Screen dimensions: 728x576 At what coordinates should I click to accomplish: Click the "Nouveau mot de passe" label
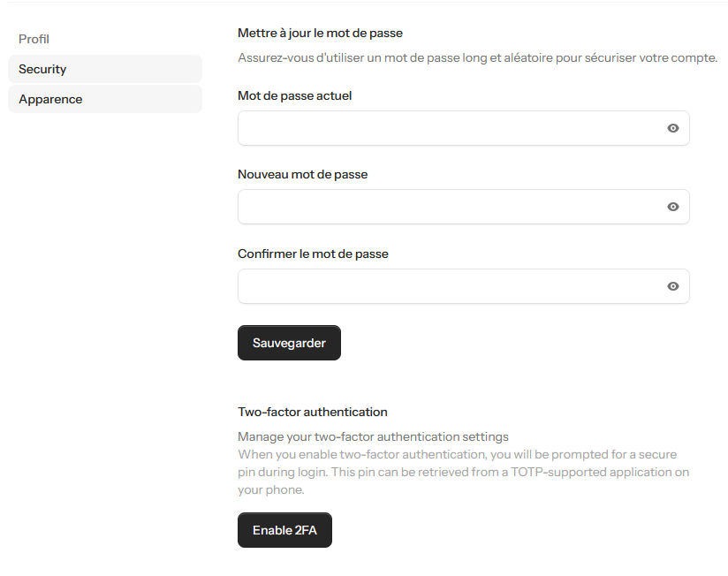[x=302, y=174]
